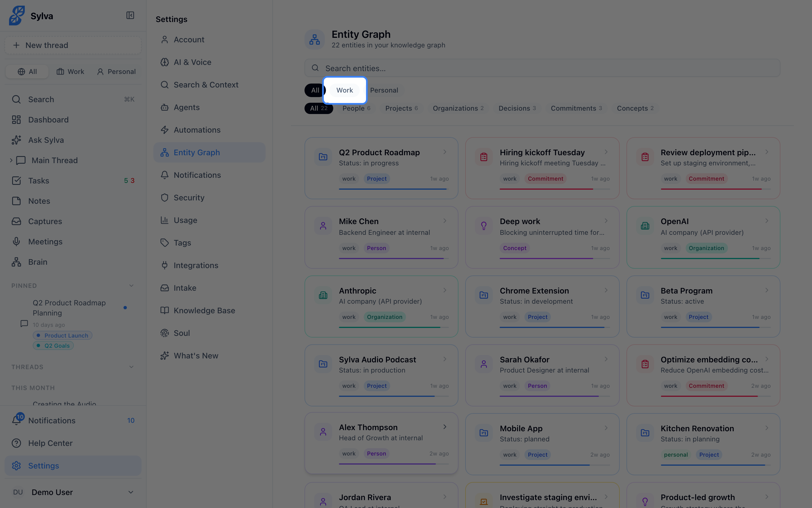Click Mobile App card progress bar
812x508 pixels.
[555, 465]
